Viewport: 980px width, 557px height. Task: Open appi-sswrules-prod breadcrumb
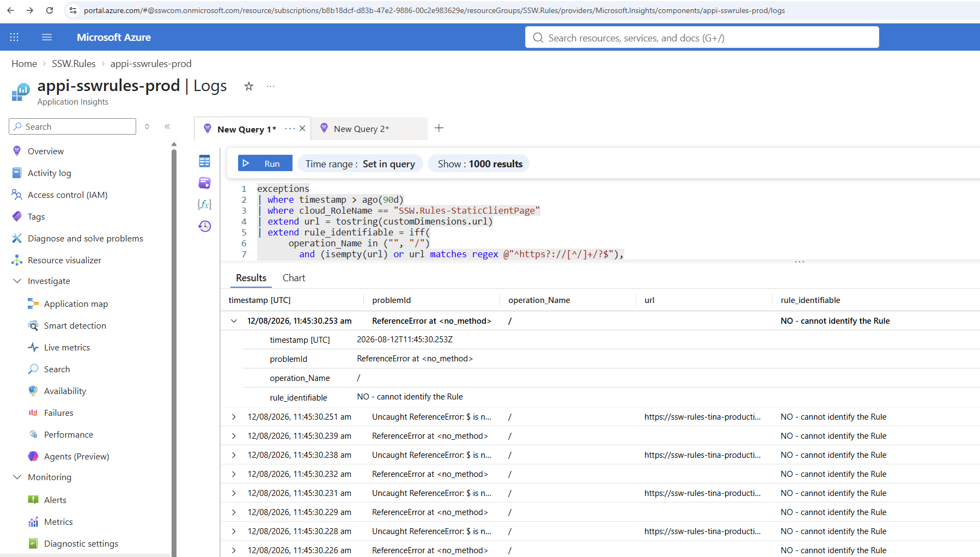151,64
